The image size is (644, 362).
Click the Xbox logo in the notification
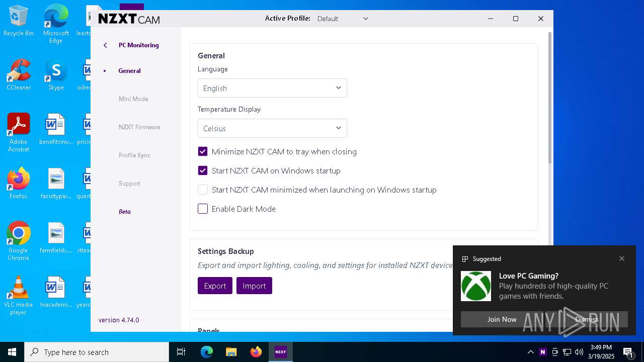pyautogui.click(x=476, y=286)
